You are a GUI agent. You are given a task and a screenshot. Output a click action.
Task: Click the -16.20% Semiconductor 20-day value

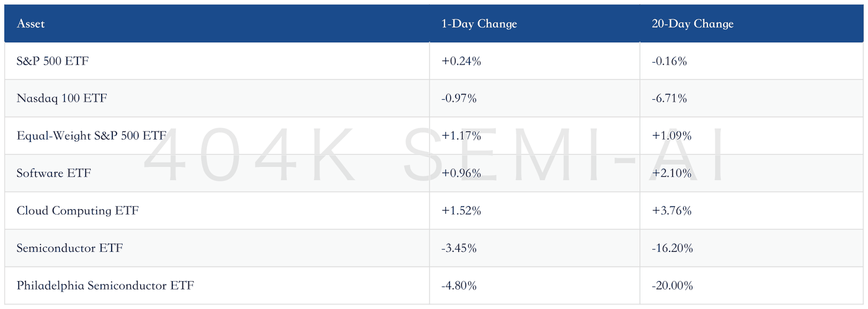pyautogui.click(x=673, y=248)
